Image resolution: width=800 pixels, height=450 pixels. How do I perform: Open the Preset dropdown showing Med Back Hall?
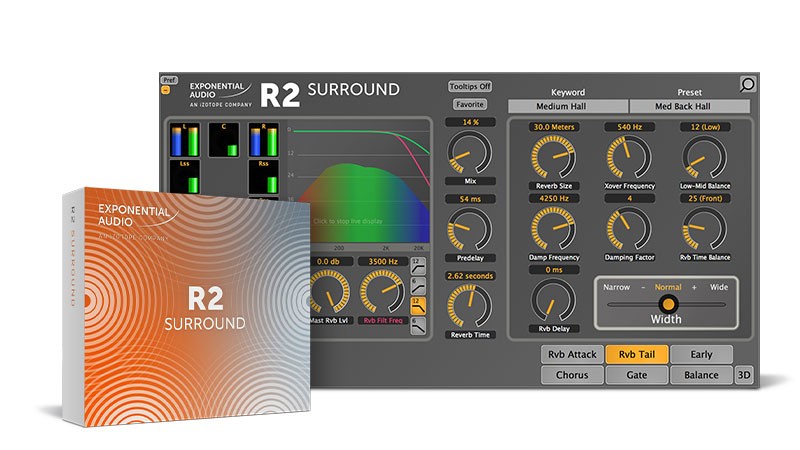690,106
